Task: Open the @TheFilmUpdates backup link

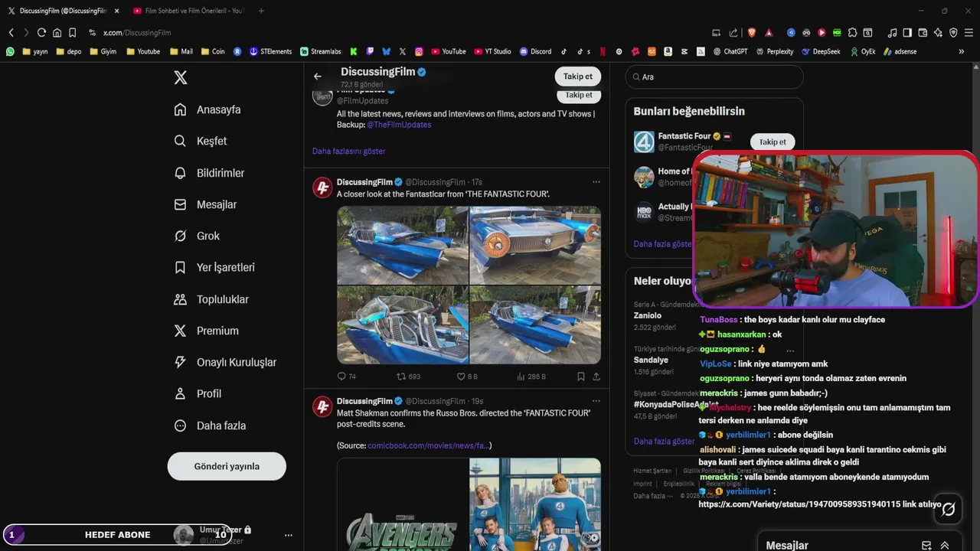Action: 399,125
